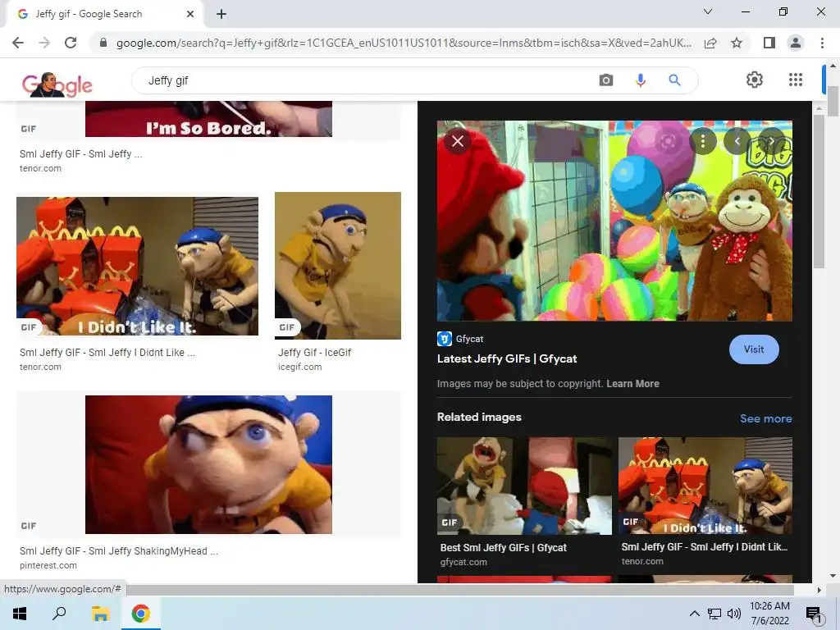Open the Windows Start menu
Screen dimensions: 840x630
pyautogui.click(x=20, y=614)
